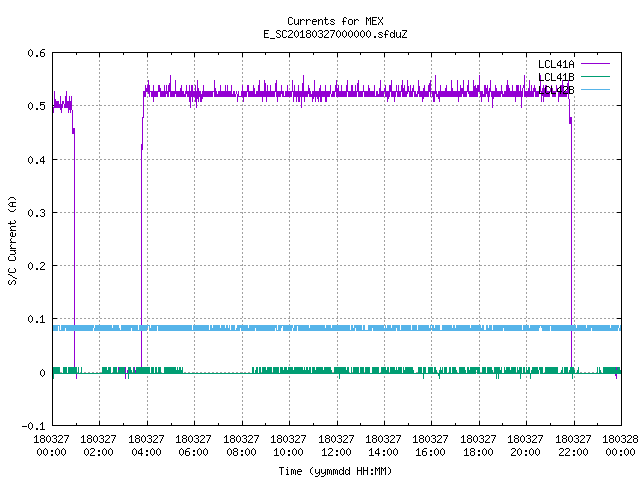Screen dimensions: 640x480
Task: Click the '180327 20:00' x-axis tick label
Action: [x=525, y=445]
